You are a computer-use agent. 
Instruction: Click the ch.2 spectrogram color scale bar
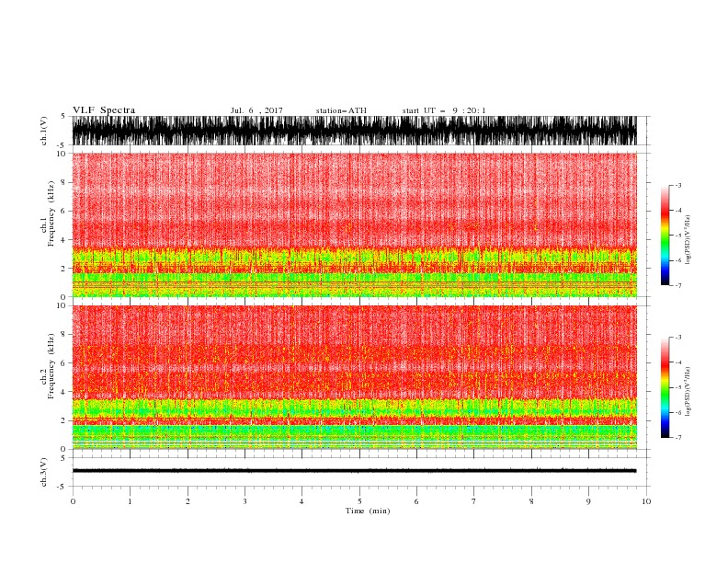click(665, 387)
